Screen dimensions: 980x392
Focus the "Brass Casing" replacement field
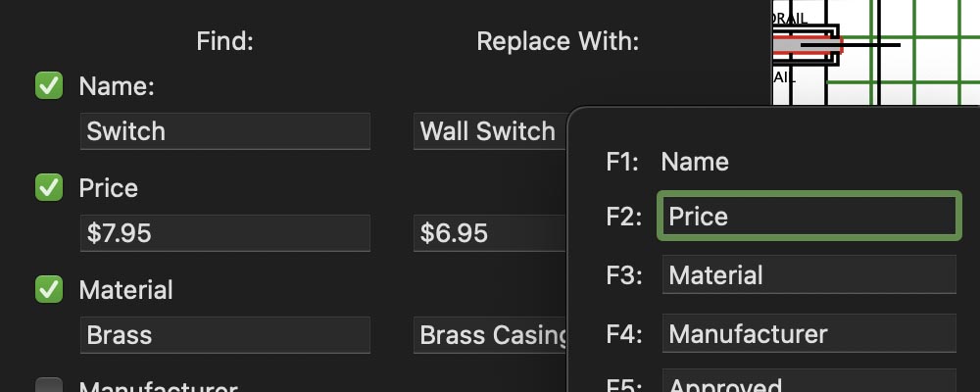[x=490, y=335]
